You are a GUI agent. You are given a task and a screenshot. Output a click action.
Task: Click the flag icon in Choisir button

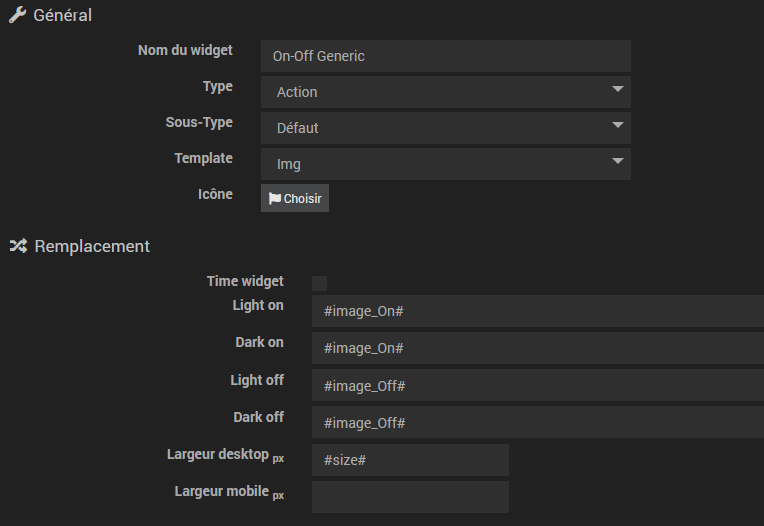tap(275, 198)
